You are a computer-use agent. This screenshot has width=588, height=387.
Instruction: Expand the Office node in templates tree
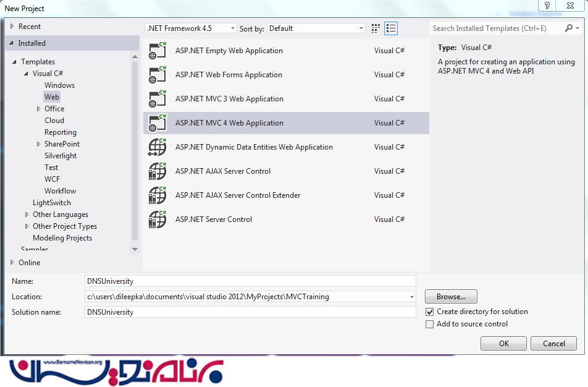point(39,109)
